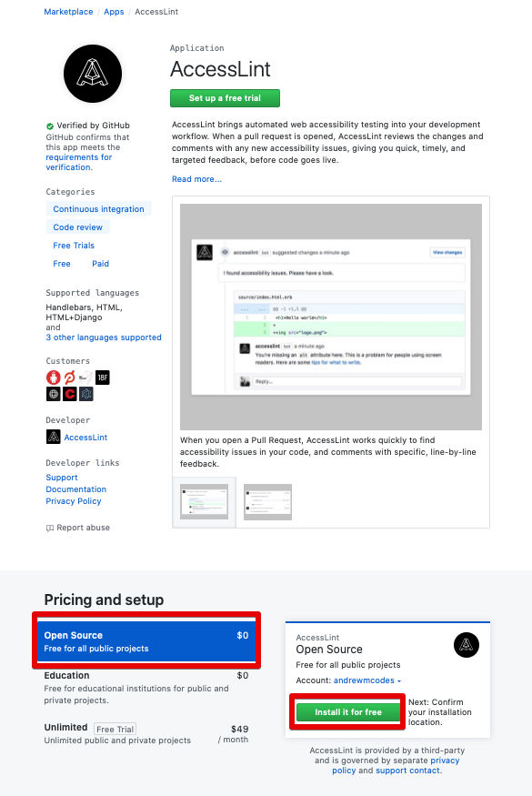Viewport: 532px width, 796px height.
Task: Select the Continuous integration category tag
Action: 98,209
